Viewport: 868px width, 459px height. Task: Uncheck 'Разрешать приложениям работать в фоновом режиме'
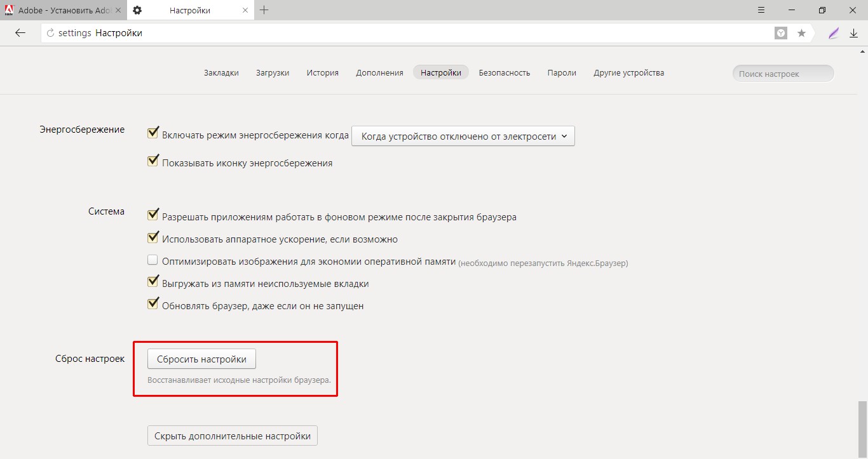point(153,215)
